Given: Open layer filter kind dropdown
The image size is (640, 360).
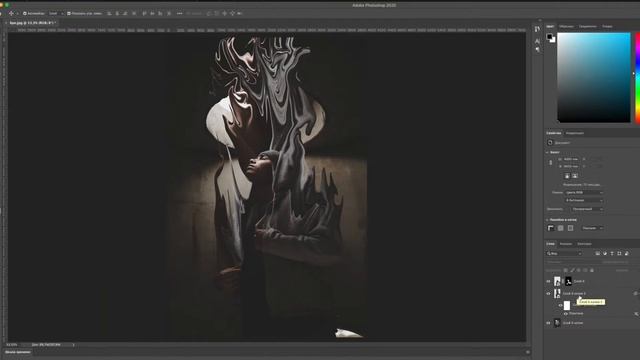Looking at the screenshot, I should coord(564,253).
